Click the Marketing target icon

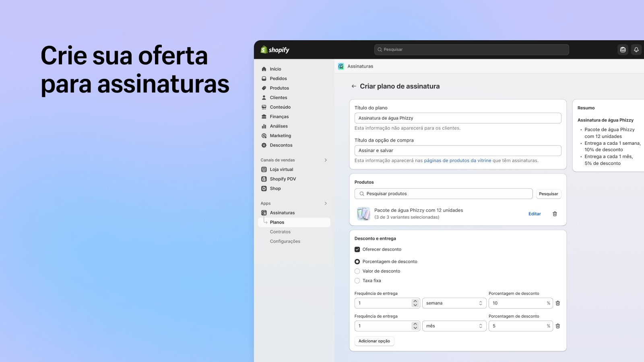(264, 136)
